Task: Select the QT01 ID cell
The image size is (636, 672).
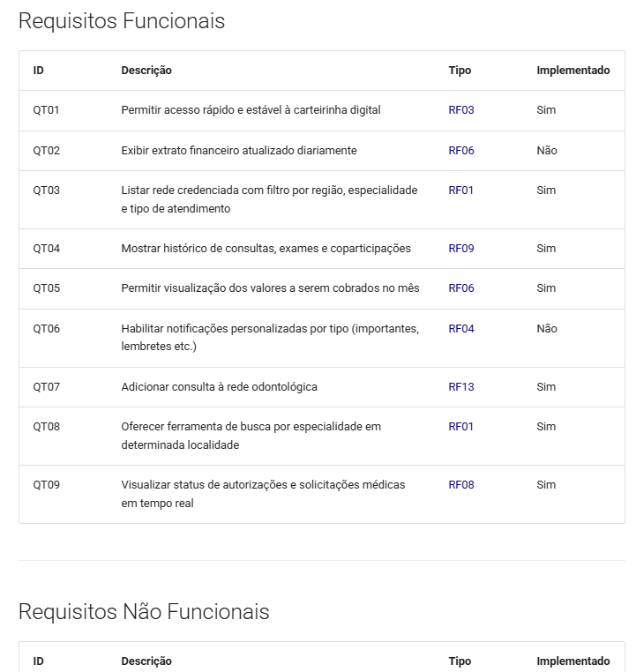Action: pyautogui.click(x=46, y=110)
